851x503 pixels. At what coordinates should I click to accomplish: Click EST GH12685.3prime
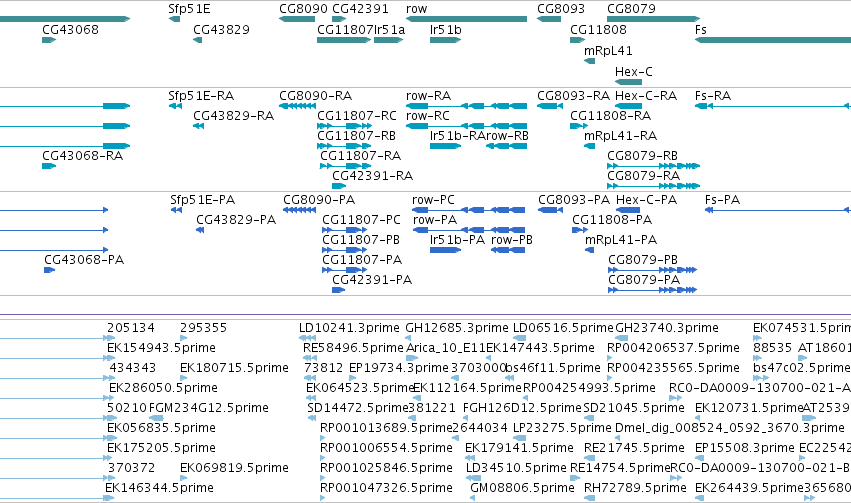457,328
